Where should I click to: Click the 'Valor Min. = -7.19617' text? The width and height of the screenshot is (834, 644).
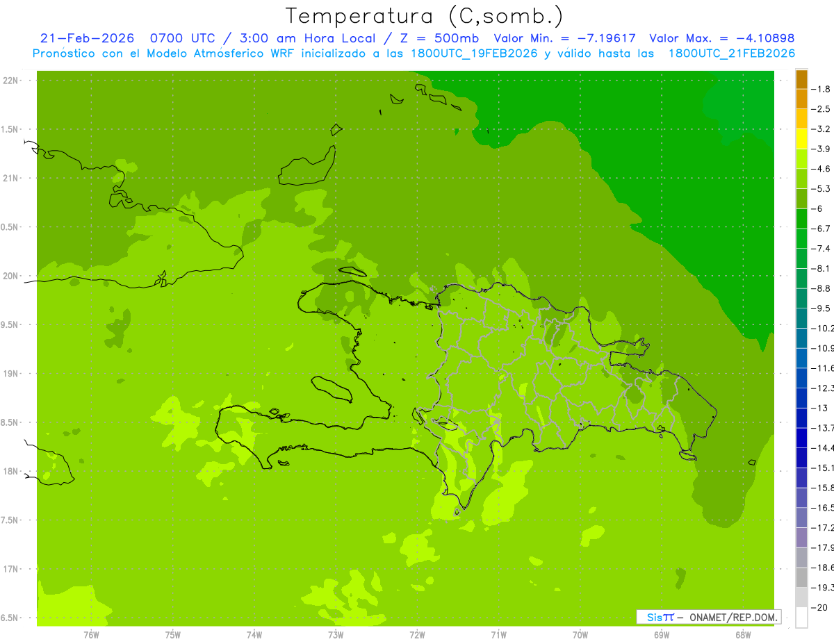point(565,38)
